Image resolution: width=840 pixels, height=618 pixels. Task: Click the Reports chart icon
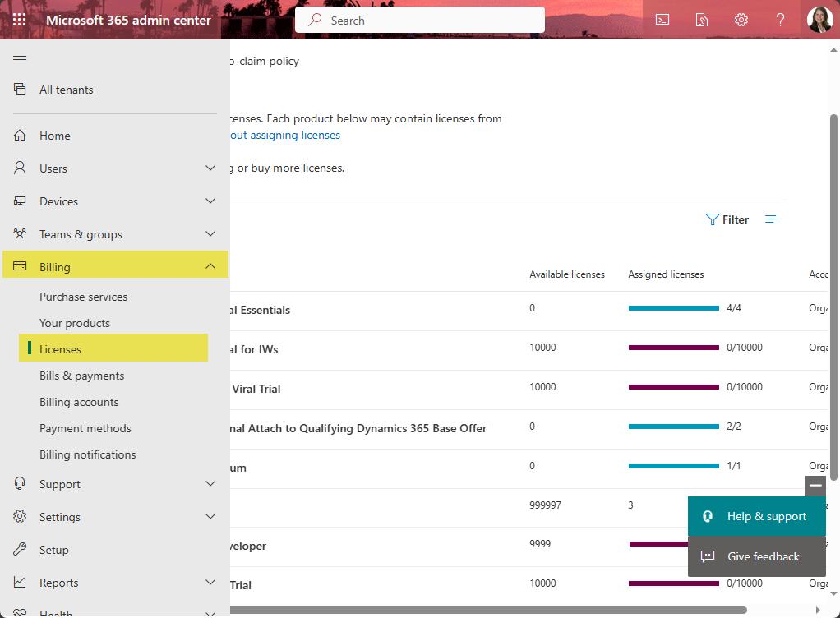point(20,582)
